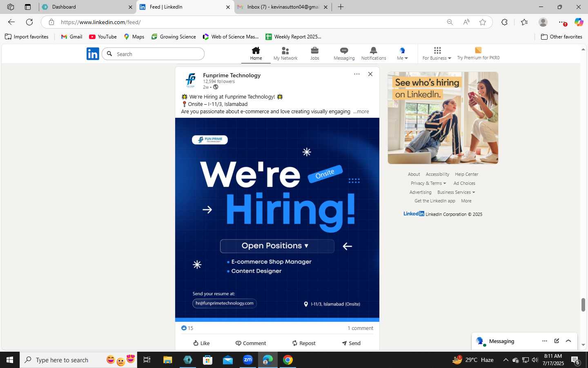The height and width of the screenshot is (368, 588).
Task: Open the Help Center footer link
Action: pos(466,174)
